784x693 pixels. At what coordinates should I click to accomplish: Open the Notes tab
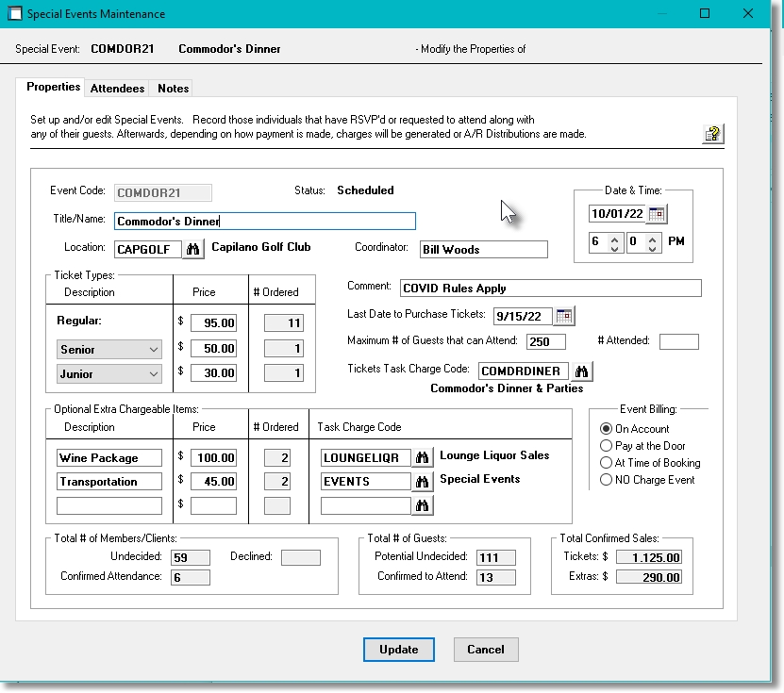point(174,89)
